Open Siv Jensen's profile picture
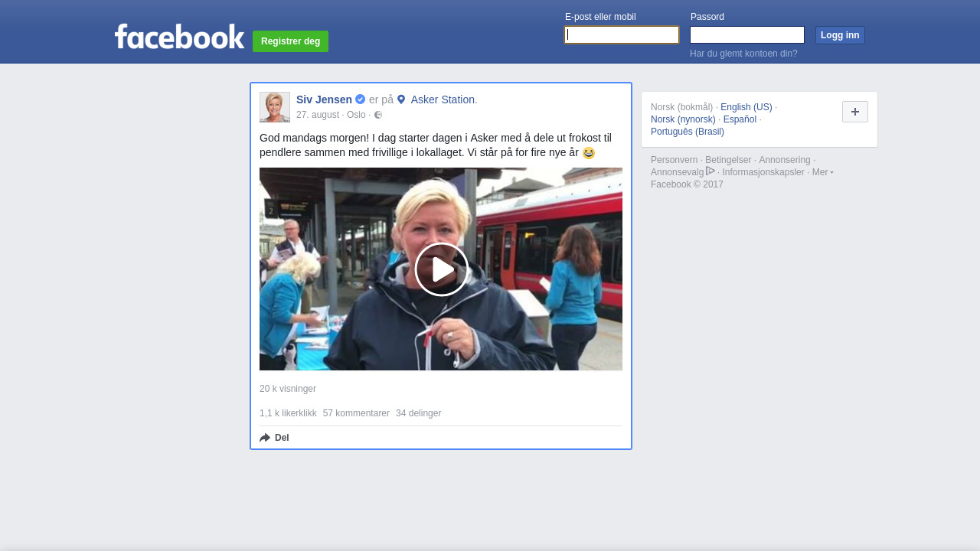Image resolution: width=980 pixels, height=551 pixels. click(x=275, y=107)
